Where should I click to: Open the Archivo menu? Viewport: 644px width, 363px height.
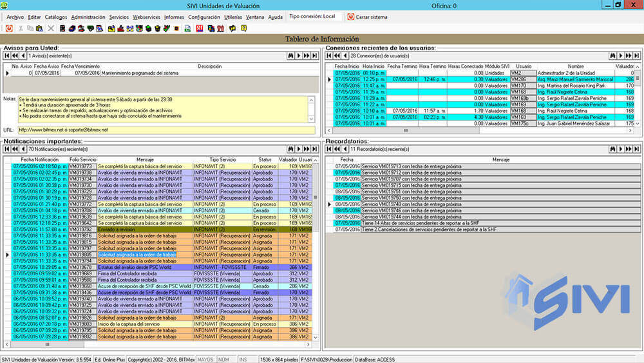click(15, 17)
